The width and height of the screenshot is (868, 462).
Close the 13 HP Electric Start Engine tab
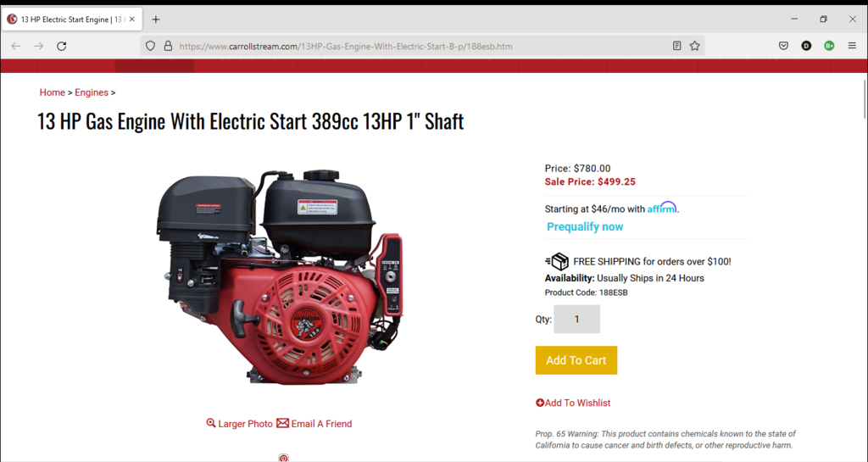[x=131, y=19]
